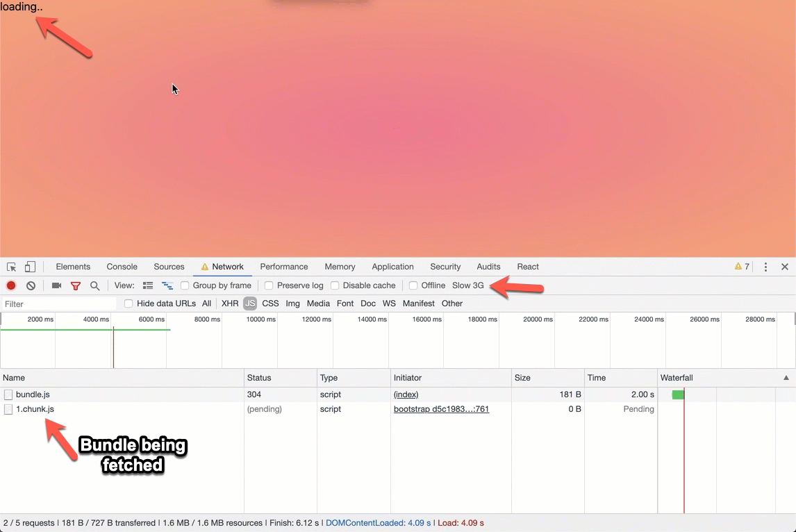Open the (index) initiator link
The image size is (796, 532).
point(406,394)
